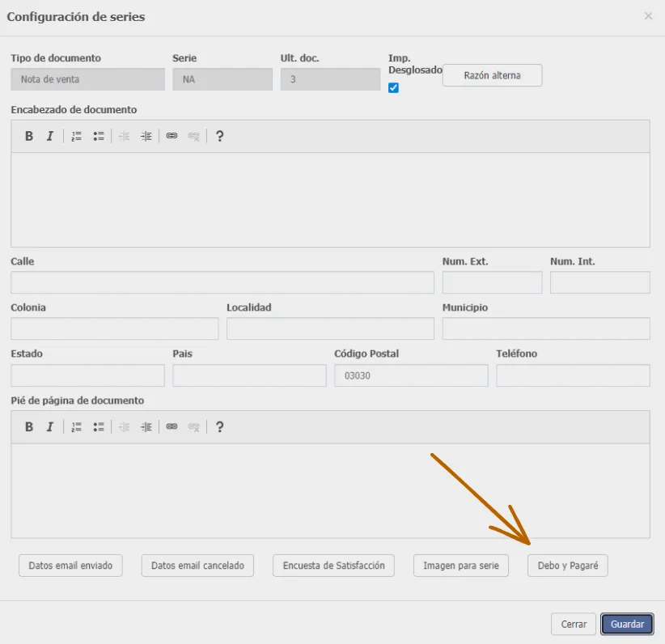Screen dimensions: 665x644
Task: Click the Código Postal field with 03030
Action: click(412, 375)
